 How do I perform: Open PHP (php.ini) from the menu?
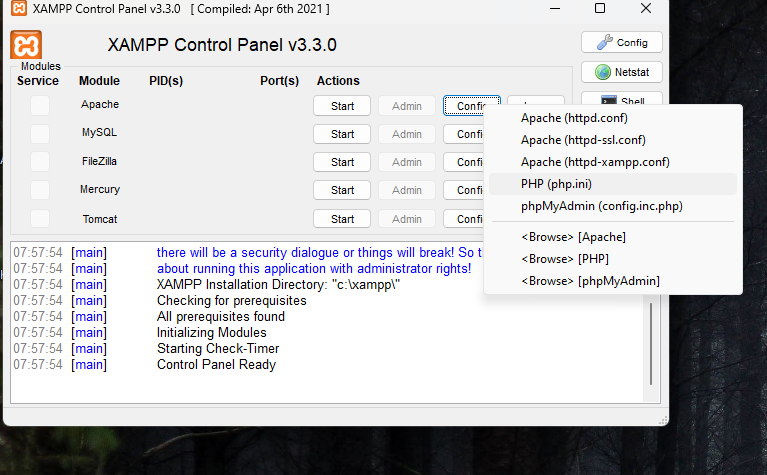point(612,184)
